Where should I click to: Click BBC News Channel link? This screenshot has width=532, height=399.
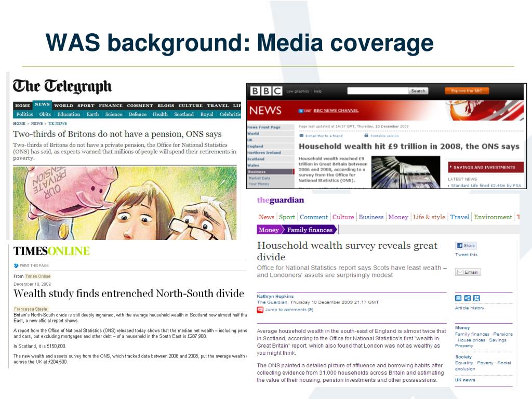point(336,111)
